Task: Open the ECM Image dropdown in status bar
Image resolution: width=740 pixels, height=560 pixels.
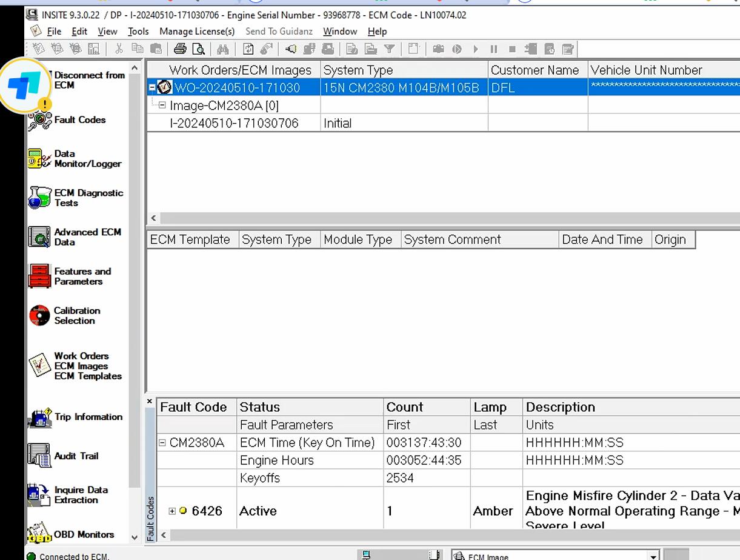Action: [653, 556]
